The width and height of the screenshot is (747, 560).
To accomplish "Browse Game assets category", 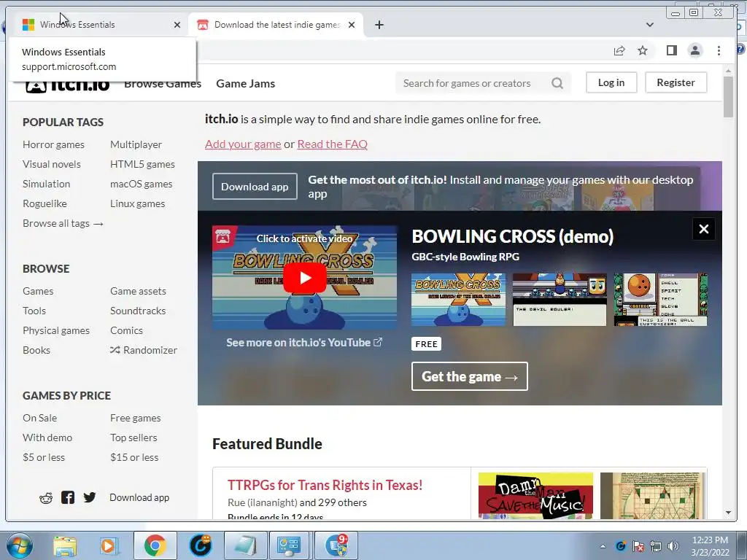I will [x=138, y=291].
